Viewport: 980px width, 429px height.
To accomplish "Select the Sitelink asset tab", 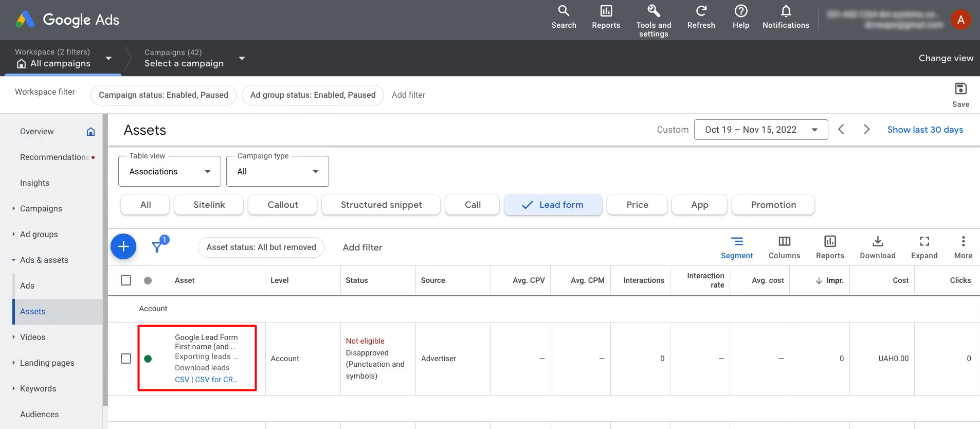I will click(x=209, y=205).
